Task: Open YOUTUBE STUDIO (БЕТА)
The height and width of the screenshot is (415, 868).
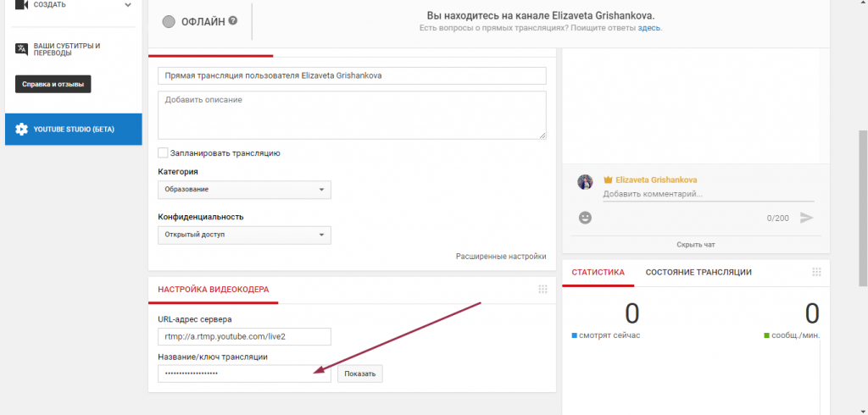Action: pyautogui.click(x=74, y=130)
